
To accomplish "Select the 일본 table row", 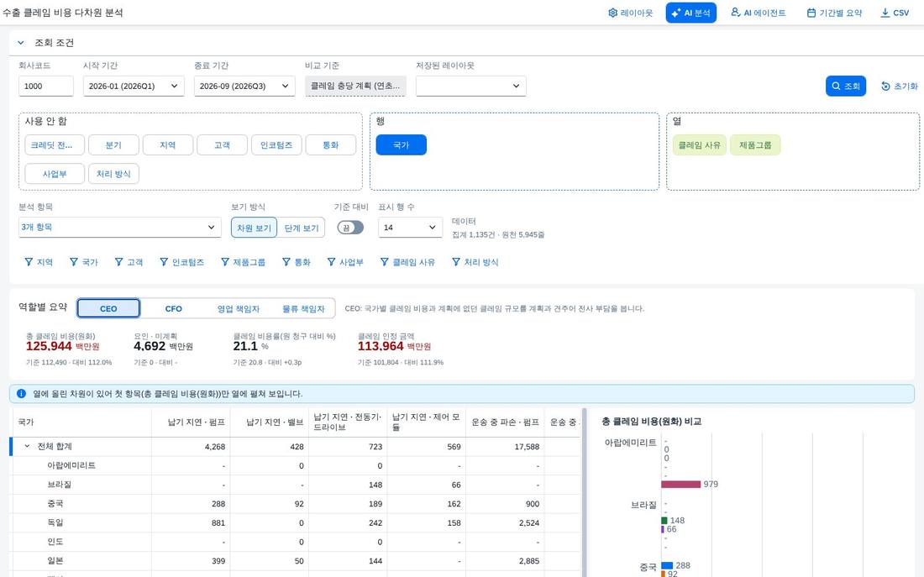I will [x=297, y=561].
